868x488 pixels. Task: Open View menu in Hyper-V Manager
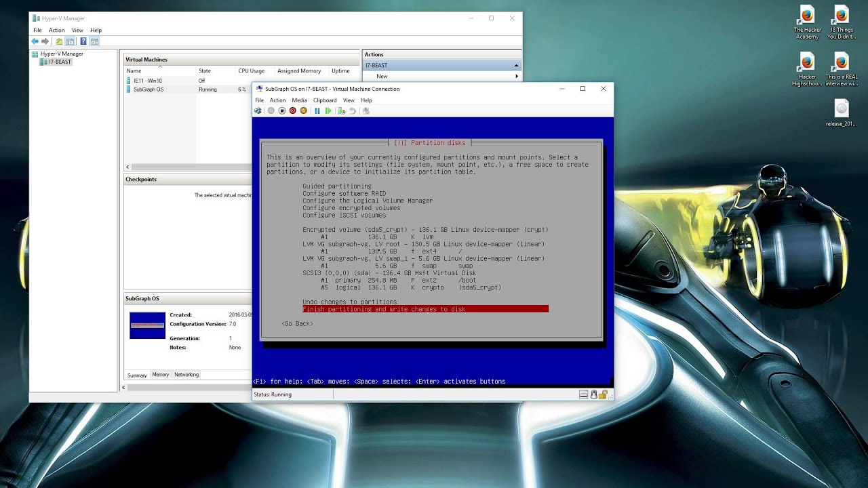77,30
